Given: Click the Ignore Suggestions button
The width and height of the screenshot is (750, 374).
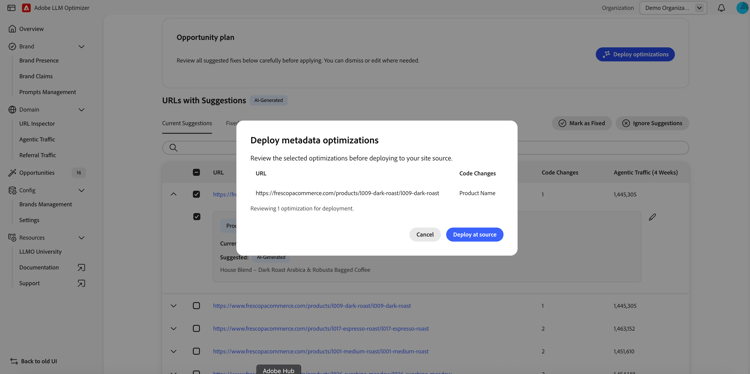Looking at the screenshot, I should coord(652,123).
